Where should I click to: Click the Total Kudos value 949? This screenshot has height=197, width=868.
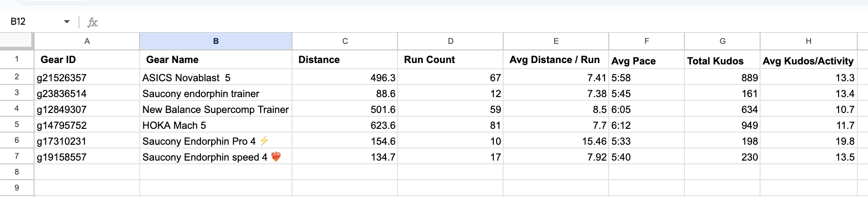click(x=722, y=125)
